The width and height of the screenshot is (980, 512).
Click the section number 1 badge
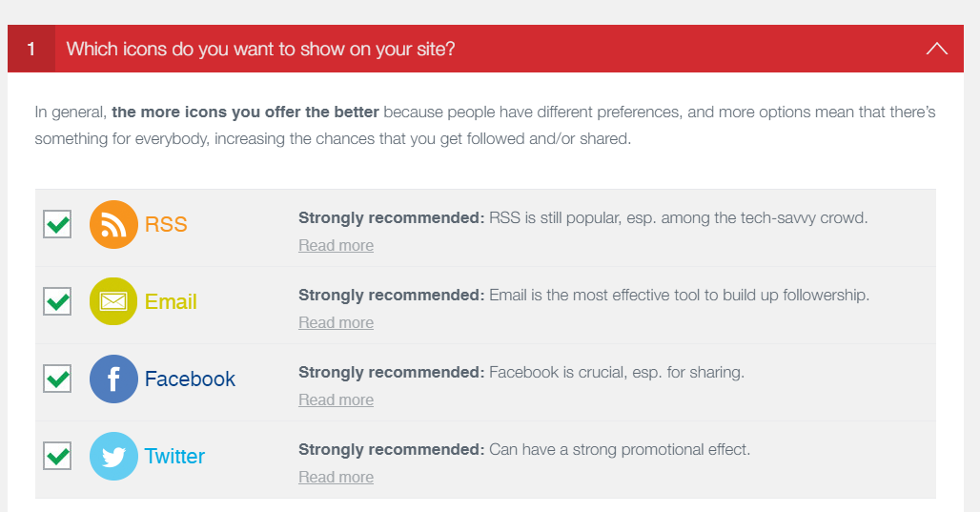[31, 49]
